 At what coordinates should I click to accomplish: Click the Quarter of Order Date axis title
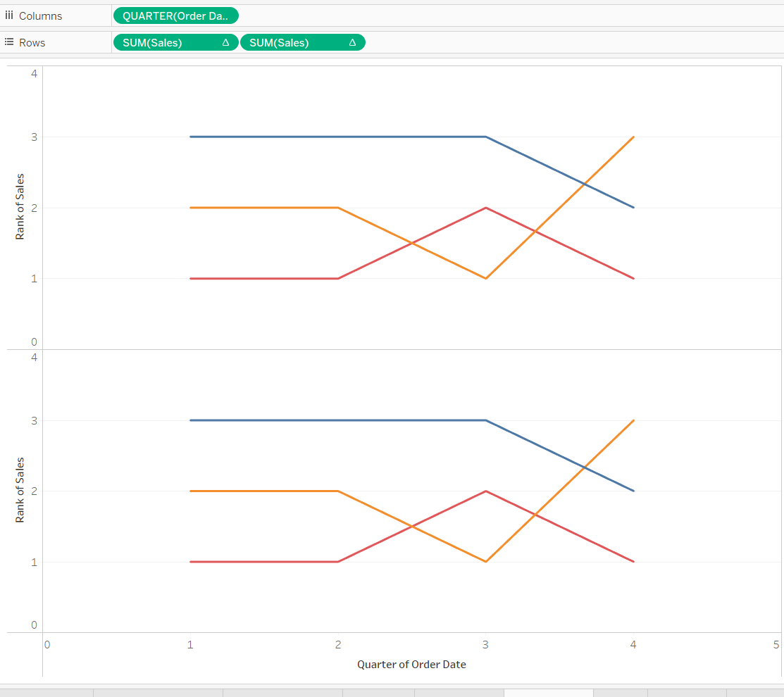click(411, 665)
